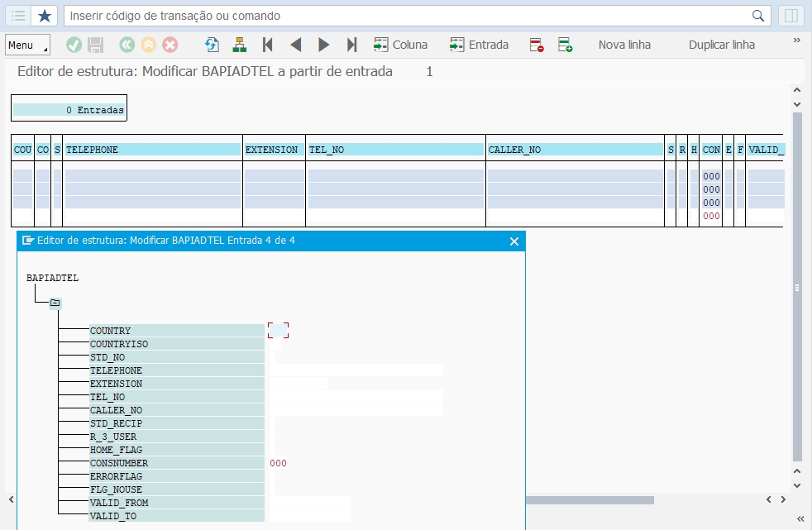
Task: Collapse the BAPIADTEL tree node
Action: point(55,303)
